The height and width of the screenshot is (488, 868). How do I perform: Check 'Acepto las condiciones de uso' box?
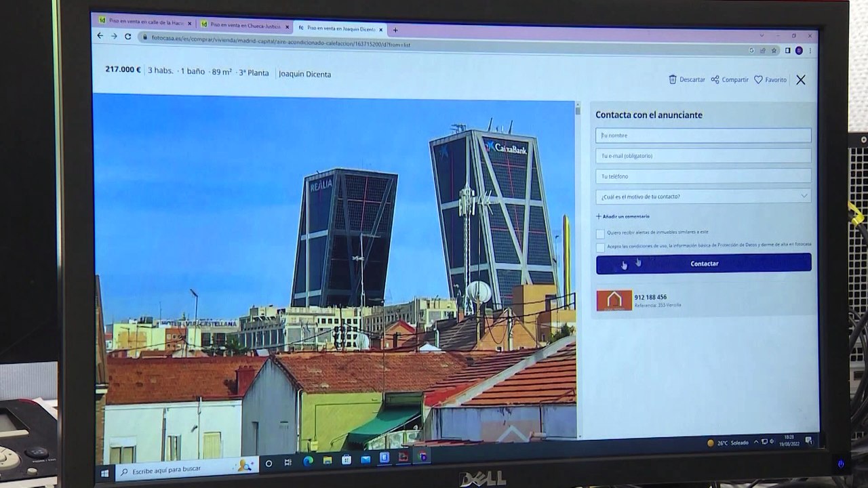point(600,247)
